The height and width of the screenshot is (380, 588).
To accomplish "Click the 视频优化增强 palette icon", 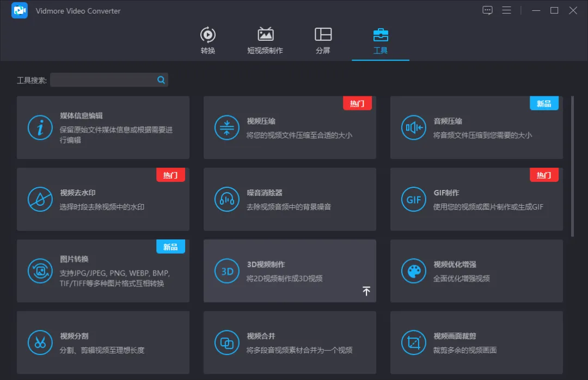I will coord(414,271).
